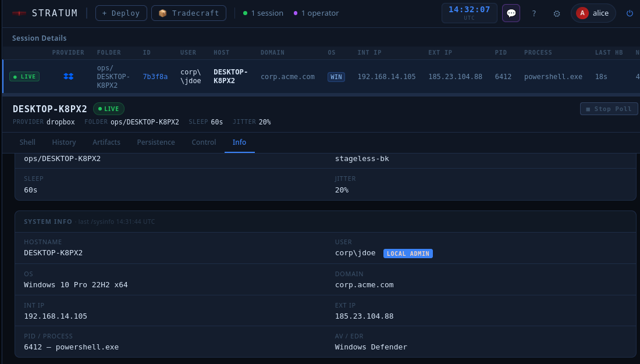Image resolution: width=640 pixels, height=364 pixels.
Task: Click the SYSTEM INFO card header
Action: pos(325,222)
